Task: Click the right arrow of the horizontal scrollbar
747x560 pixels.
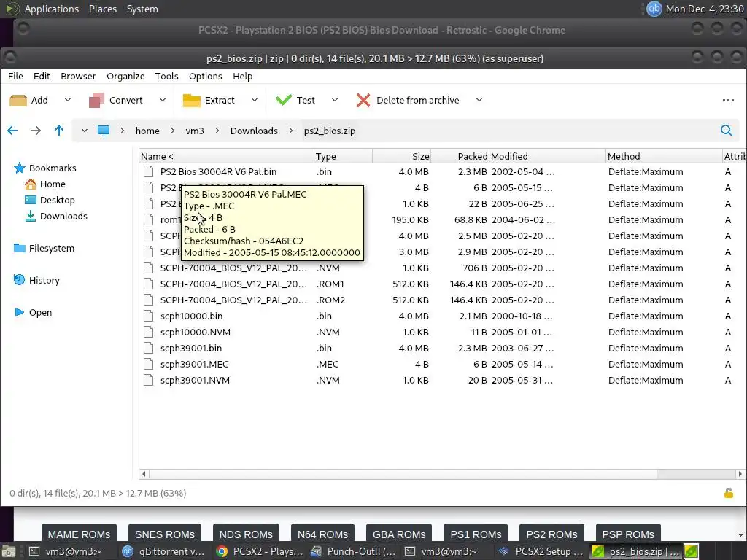Action: click(740, 474)
